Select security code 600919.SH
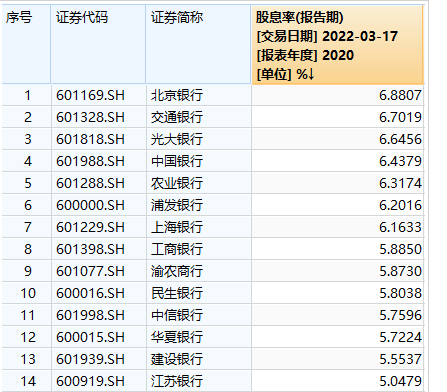Screen dimensions: 447x392 [90, 381]
